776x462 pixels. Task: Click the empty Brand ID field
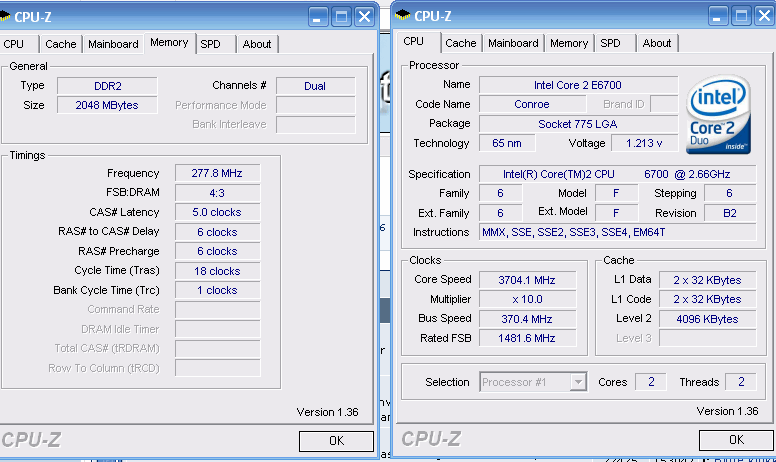click(x=664, y=104)
